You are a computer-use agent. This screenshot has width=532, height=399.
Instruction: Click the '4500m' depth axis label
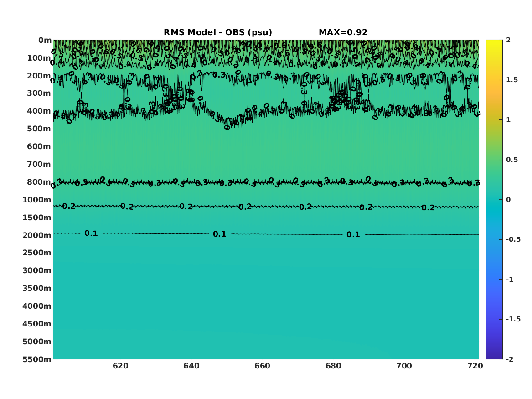[37, 324]
